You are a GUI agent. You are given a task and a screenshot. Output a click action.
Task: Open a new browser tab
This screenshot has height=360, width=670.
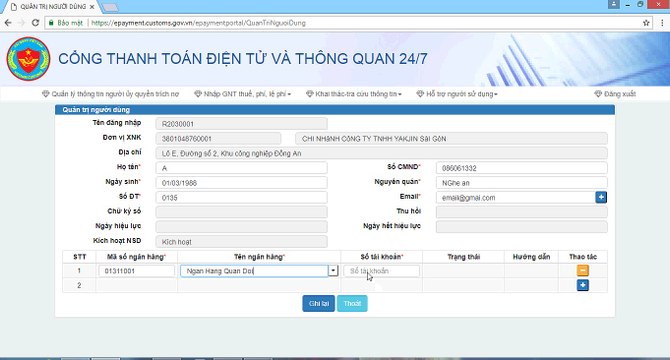(x=110, y=7)
